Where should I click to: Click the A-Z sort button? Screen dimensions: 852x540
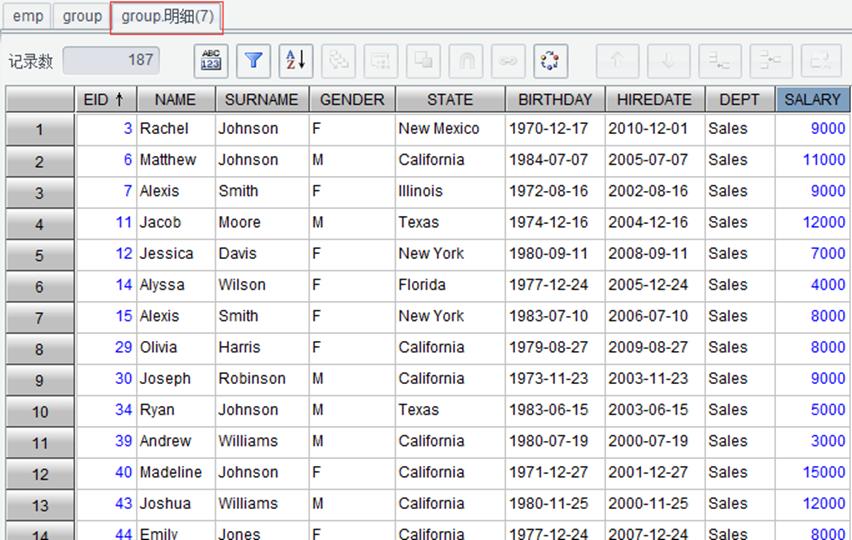pos(296,60)
